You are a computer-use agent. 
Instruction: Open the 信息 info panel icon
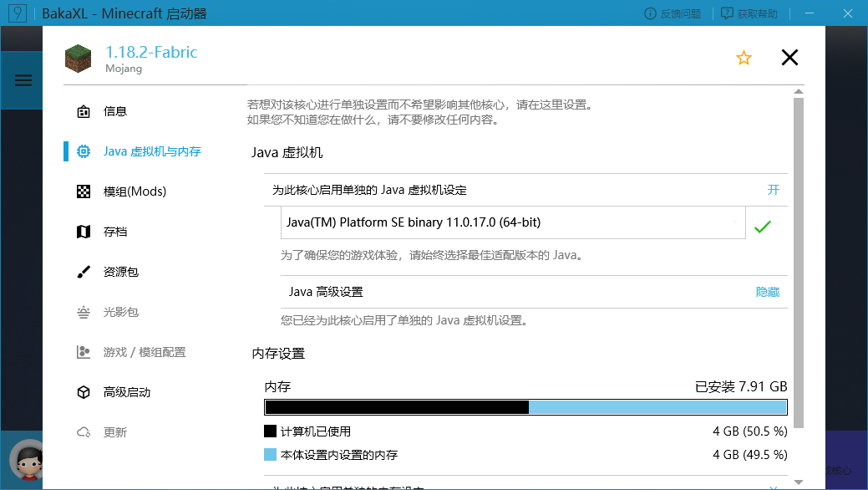click(84, 110)
